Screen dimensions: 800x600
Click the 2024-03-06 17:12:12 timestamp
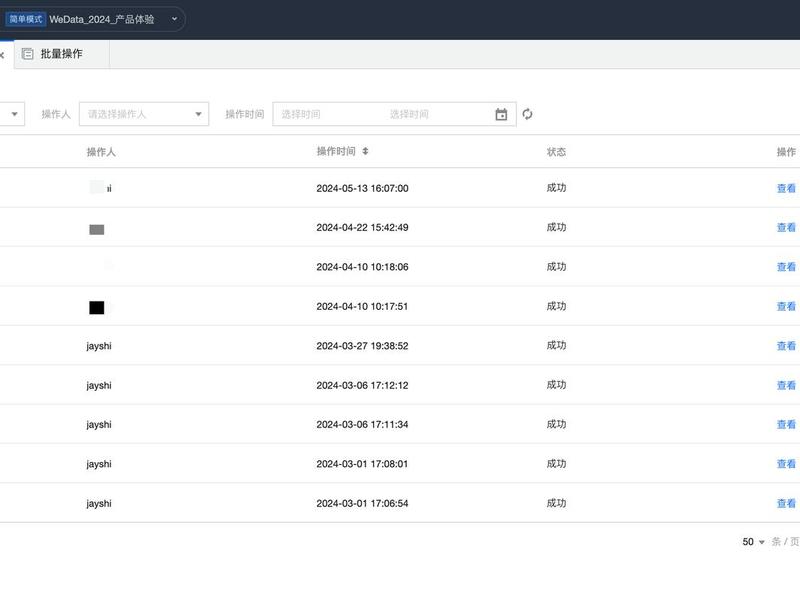(x=362, y=385)
